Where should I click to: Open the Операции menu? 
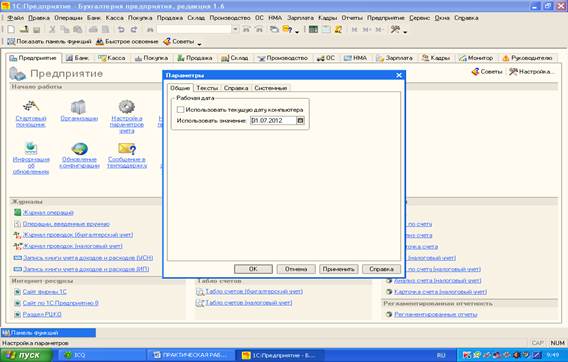click(68, 18)
